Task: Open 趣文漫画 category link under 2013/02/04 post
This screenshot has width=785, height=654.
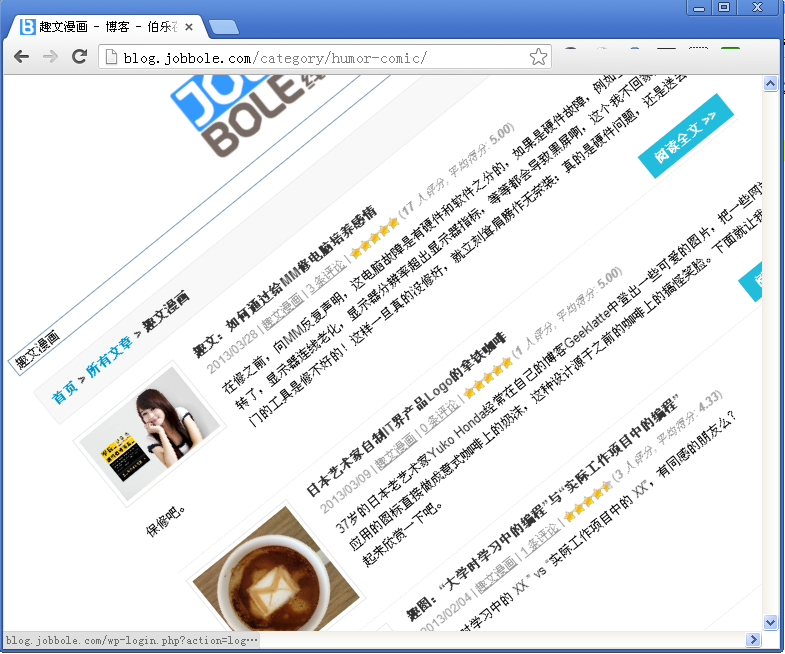Action: click(x=496, y=574)
